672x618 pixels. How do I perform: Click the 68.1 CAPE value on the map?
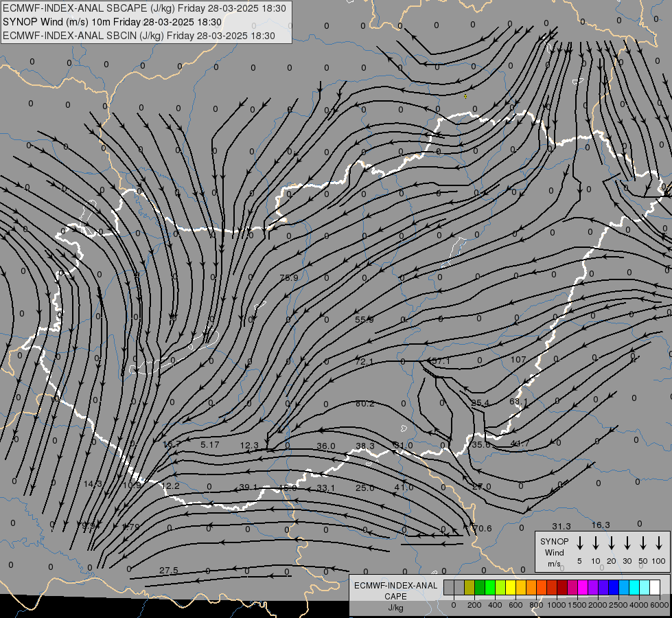point(518,402)
